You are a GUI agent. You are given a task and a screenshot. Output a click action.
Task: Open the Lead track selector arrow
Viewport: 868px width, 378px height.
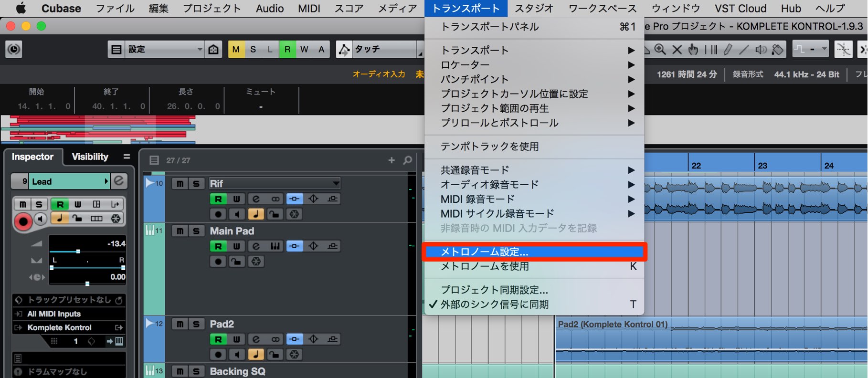[x=106, y=181]
